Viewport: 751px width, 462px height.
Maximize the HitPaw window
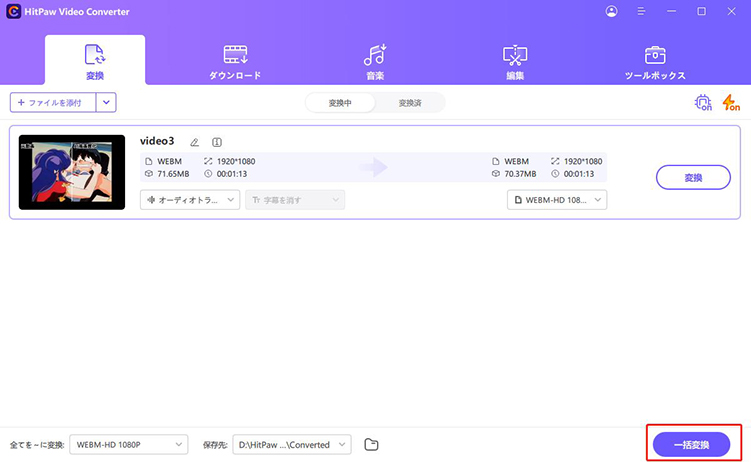701,11
